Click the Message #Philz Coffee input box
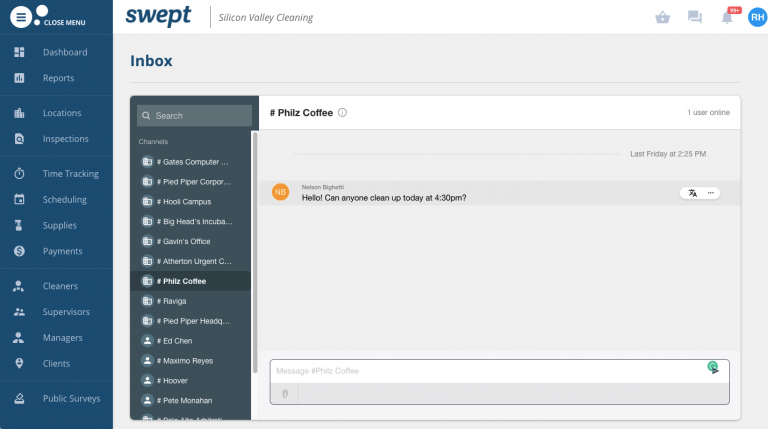Viewport: 768px width, 429px height. pos(500,371)
